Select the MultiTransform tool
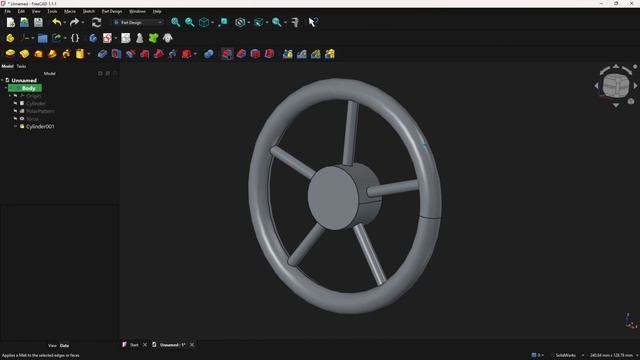640x360 pixels. coord(330,54)
